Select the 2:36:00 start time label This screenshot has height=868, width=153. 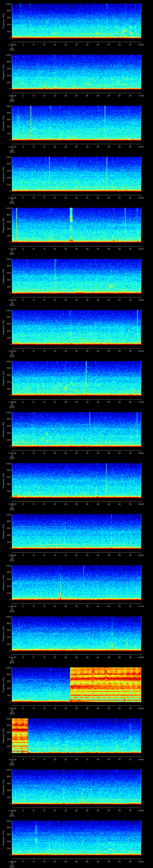click(12, 402)
